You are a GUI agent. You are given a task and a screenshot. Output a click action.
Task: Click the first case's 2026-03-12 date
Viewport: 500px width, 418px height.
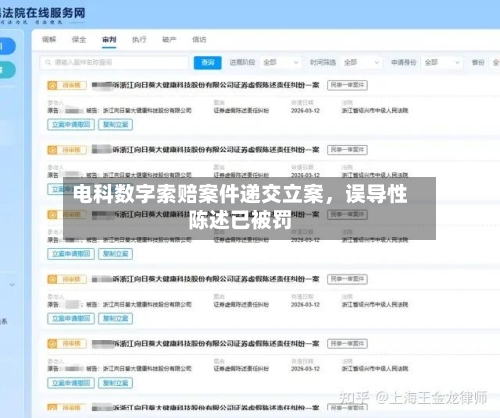click(x=305, y=111)
